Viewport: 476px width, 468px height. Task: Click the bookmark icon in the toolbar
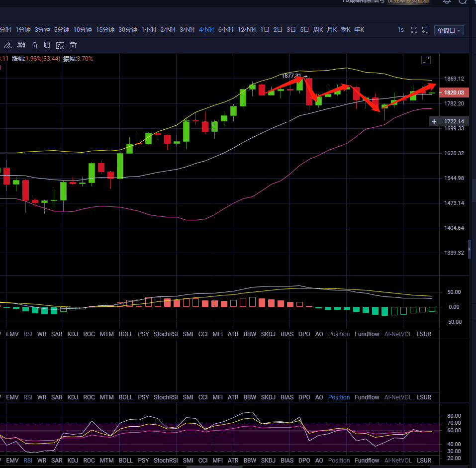tap(47, 45)
